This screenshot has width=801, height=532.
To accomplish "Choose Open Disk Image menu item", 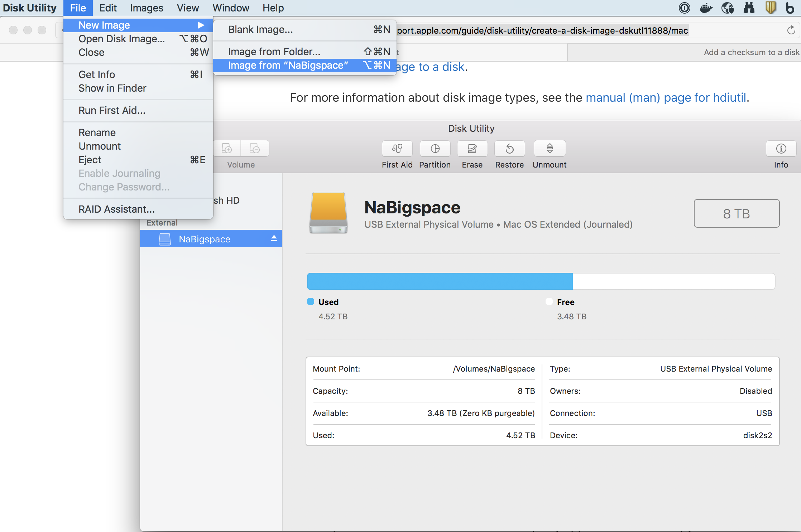I will tap(138, 39).
